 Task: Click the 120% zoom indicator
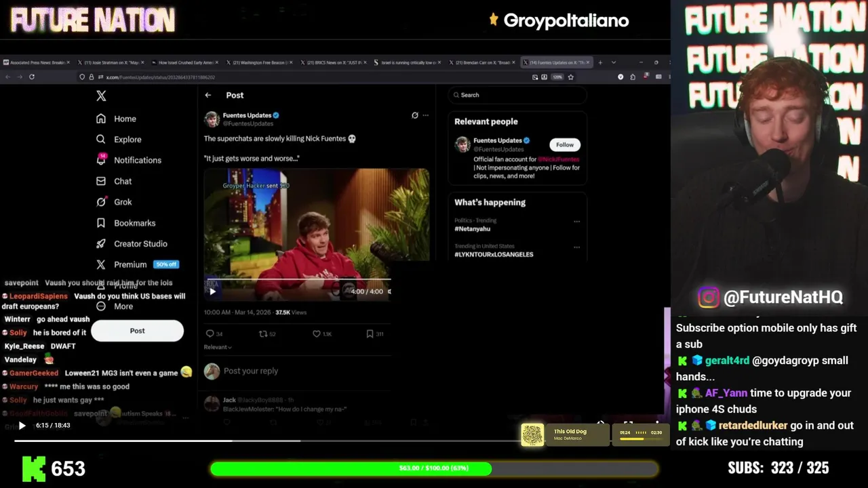pyautogui.click(x=557, y=77)
